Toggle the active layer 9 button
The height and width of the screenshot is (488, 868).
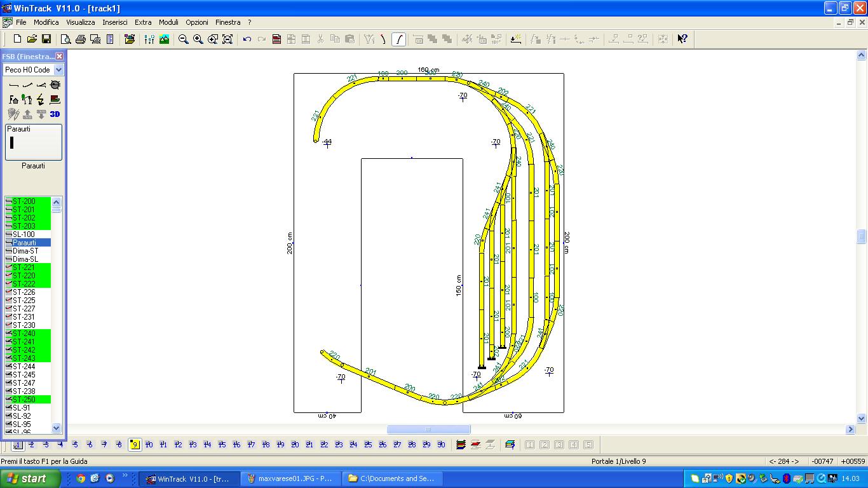[135, 445]
